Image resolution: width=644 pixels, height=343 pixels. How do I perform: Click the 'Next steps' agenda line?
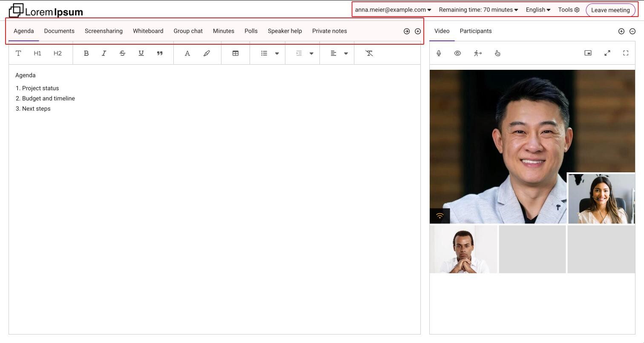(36, 109)
